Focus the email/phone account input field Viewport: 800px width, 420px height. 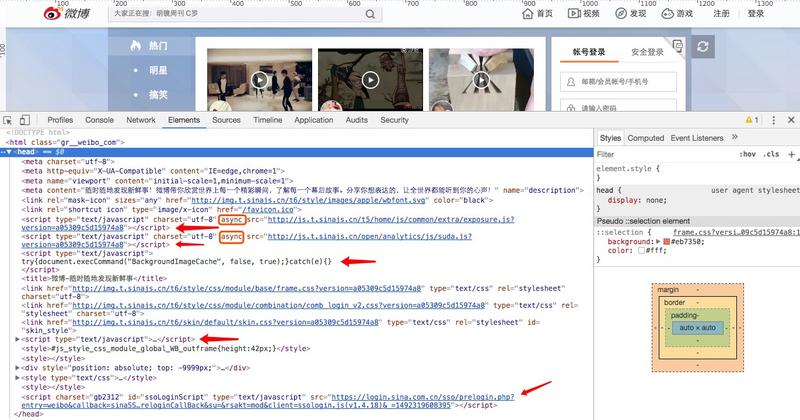[x=618, y=82]
